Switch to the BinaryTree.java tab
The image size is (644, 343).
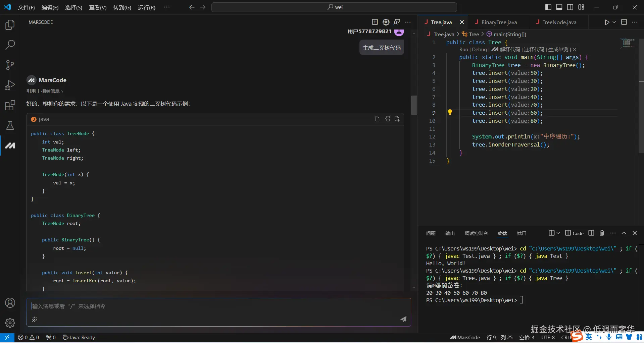[x=499, y=22]
